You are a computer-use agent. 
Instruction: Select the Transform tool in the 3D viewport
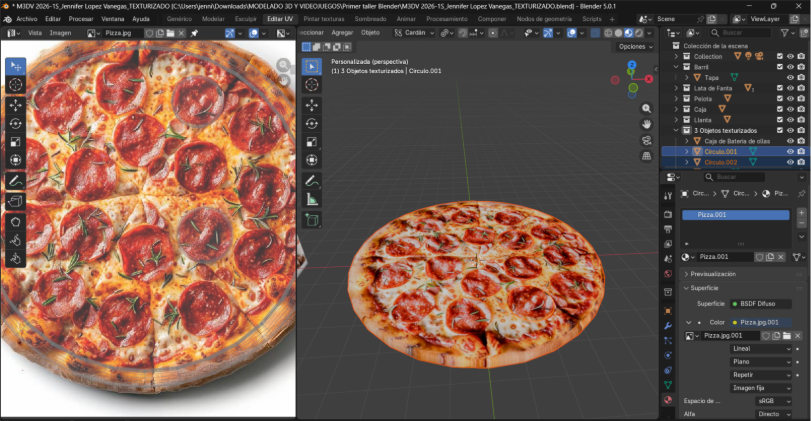[311, 160]
